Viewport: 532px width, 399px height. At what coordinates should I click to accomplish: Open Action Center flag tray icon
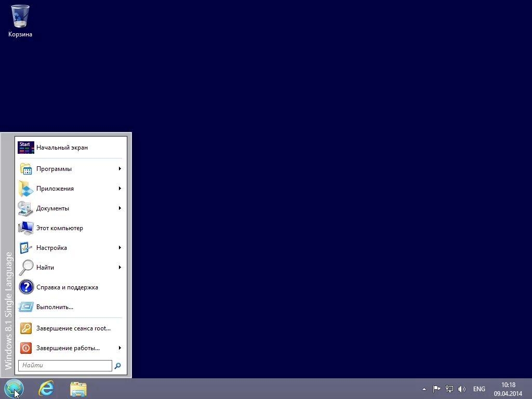(436, 389)
